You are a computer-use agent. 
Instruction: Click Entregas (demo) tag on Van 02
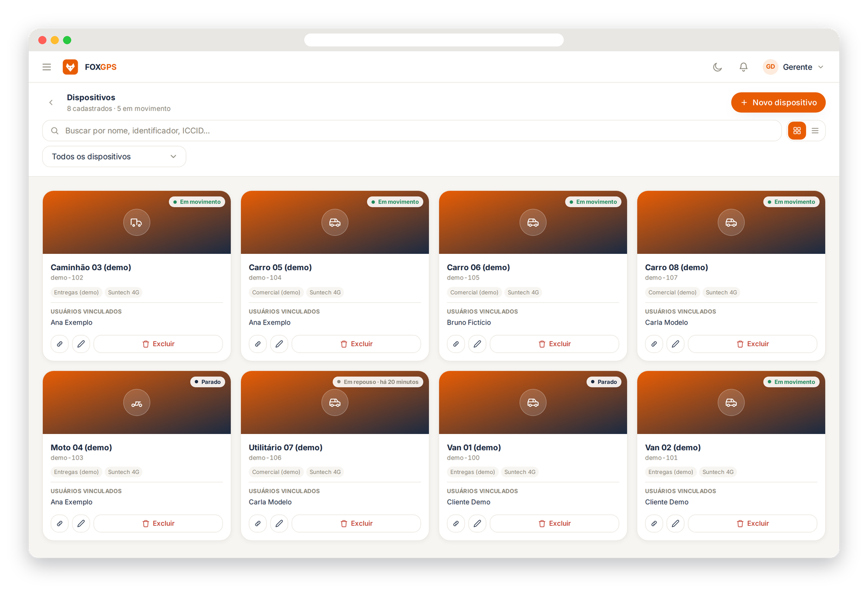(x=671, y=472)
